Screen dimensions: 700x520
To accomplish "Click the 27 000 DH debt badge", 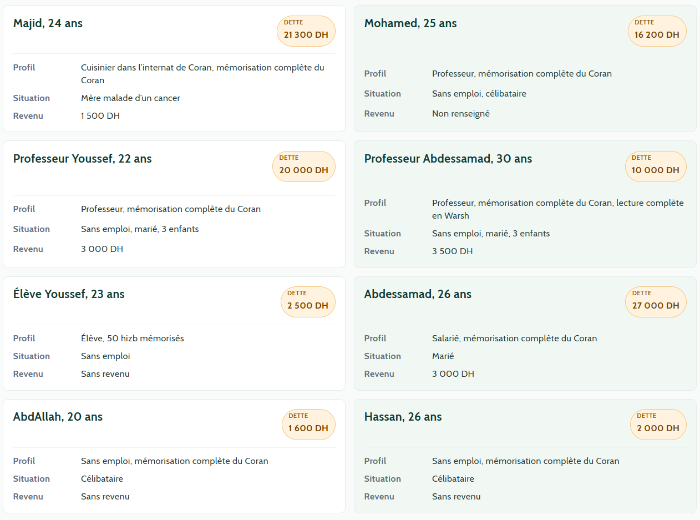I will [655, 302].
